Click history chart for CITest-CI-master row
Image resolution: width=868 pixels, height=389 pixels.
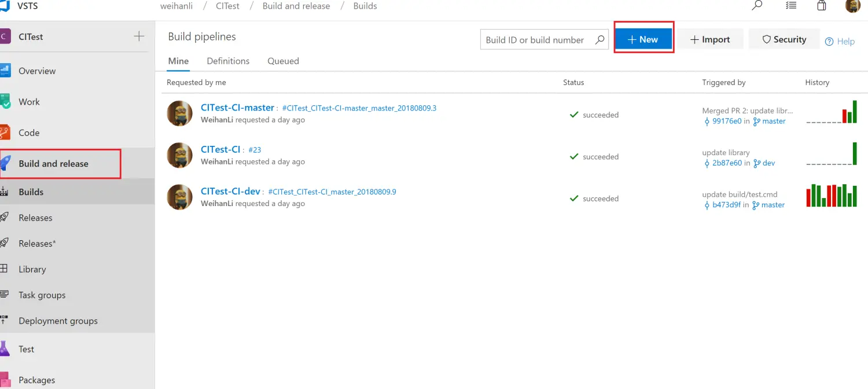pos(832,112)
